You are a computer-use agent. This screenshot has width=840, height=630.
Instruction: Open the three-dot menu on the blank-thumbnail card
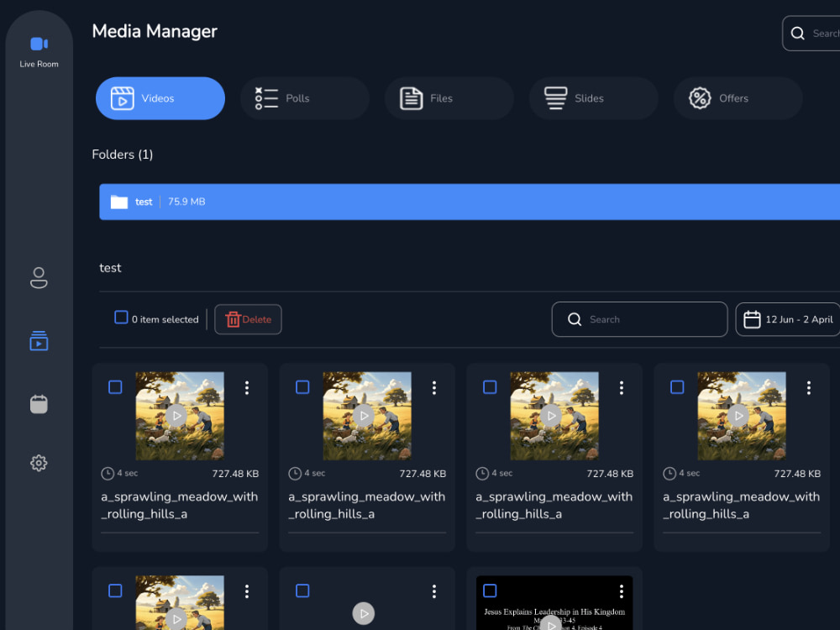point(434,591)
